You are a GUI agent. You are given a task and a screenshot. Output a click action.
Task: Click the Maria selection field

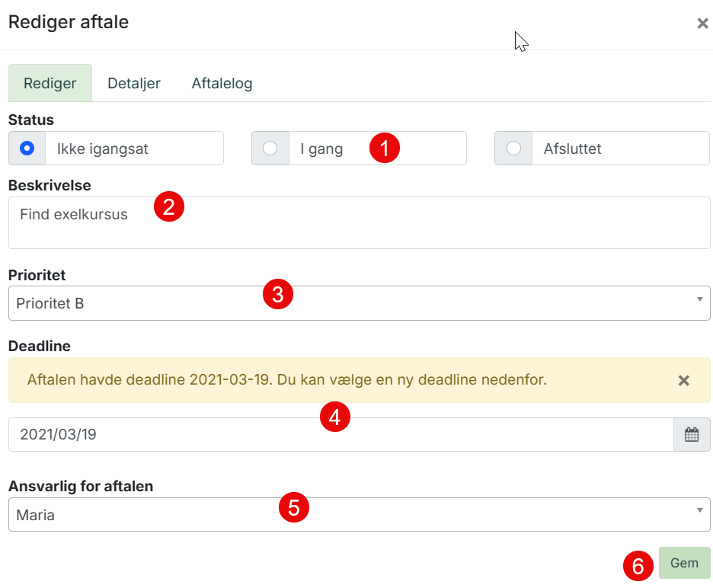point(360,515)
